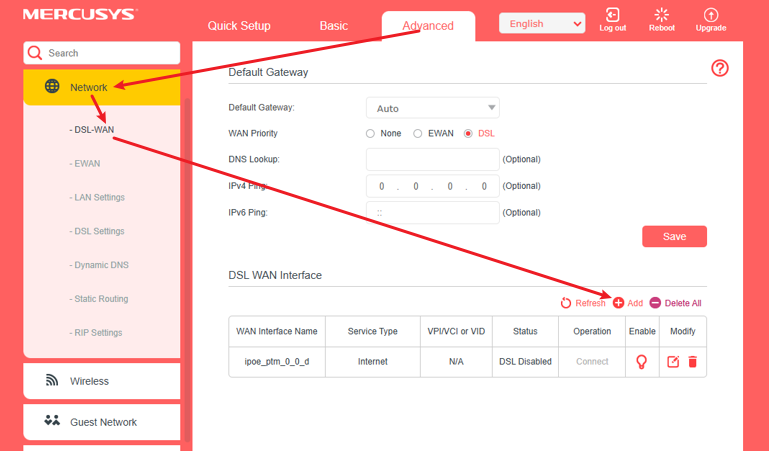This screenshot has height=451, width=769.
Task: Toggle the enable bulb for ipoe_ptm_0_0_d
Action: [641, 362]
